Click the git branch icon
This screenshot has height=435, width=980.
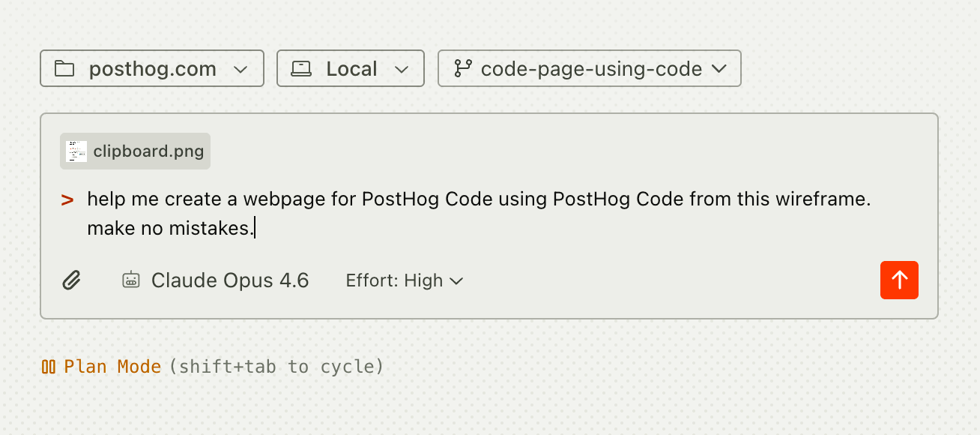(x=463, y=69)
